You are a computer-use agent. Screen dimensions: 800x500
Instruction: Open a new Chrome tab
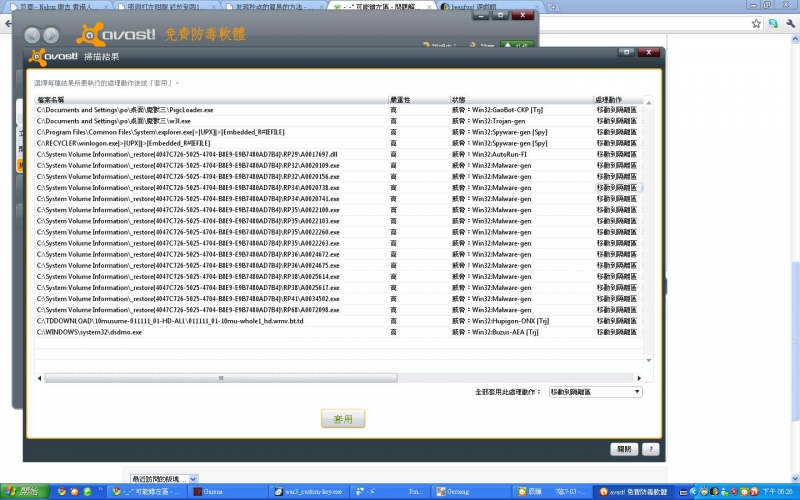[553, 7]
